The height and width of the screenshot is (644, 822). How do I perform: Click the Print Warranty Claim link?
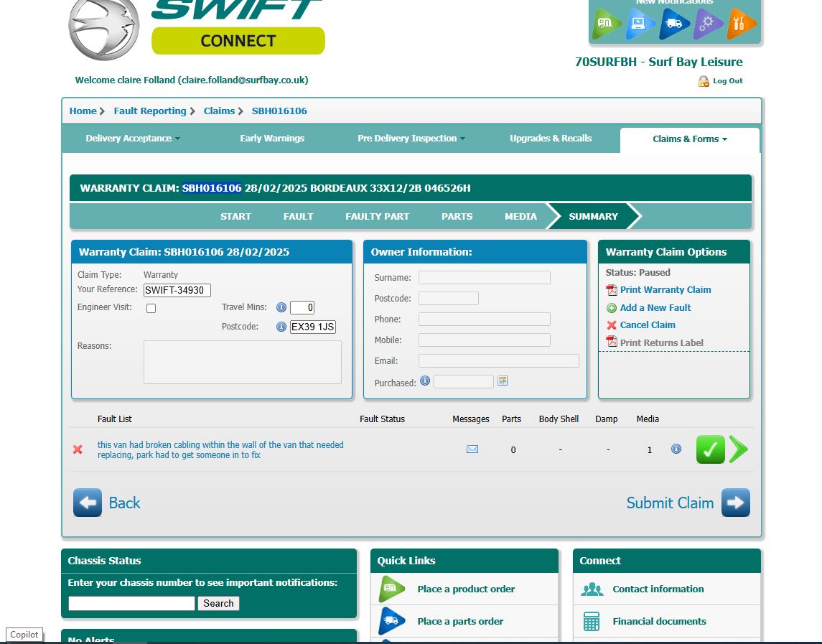coord(665,290)
